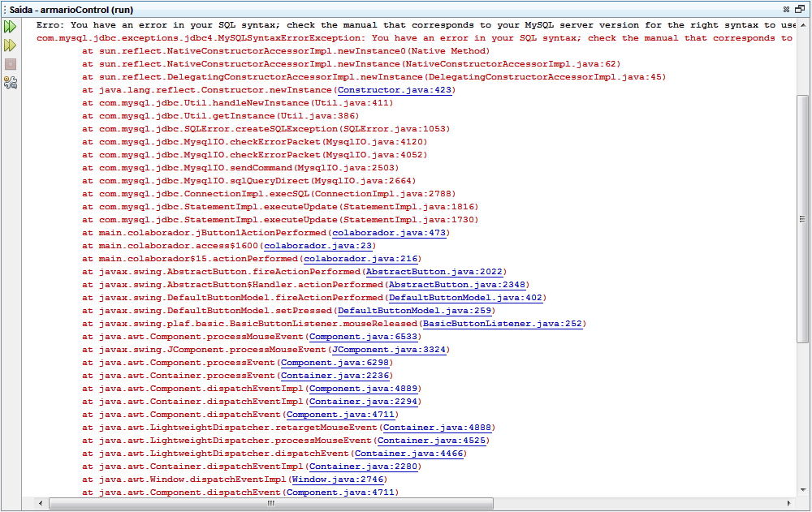This screenshot has height=512, width=812.
Task: Click the vertical scrollbar up arrow
Action: [x=803, y=24]
